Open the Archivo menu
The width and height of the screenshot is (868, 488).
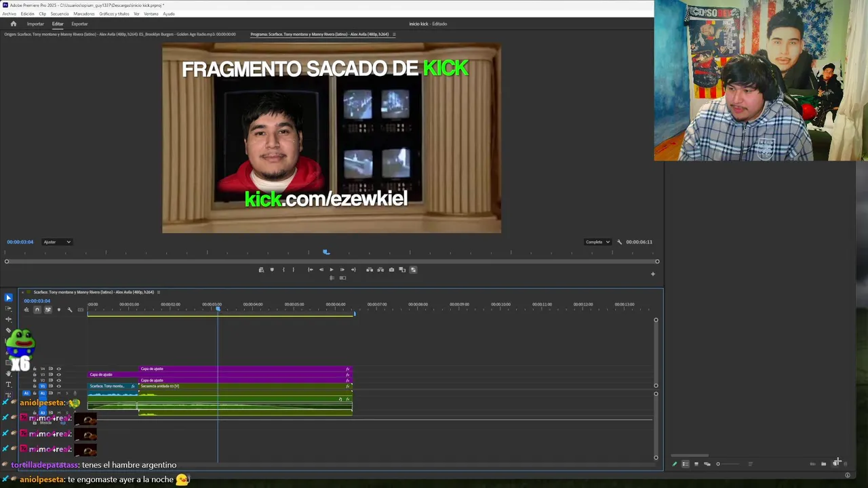tap(9, 14)
